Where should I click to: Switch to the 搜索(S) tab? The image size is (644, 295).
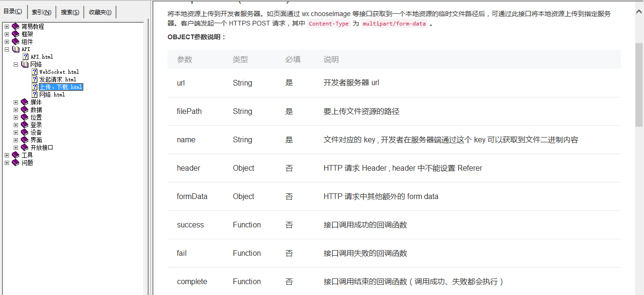pyautogui.click(x=70, y=12)
